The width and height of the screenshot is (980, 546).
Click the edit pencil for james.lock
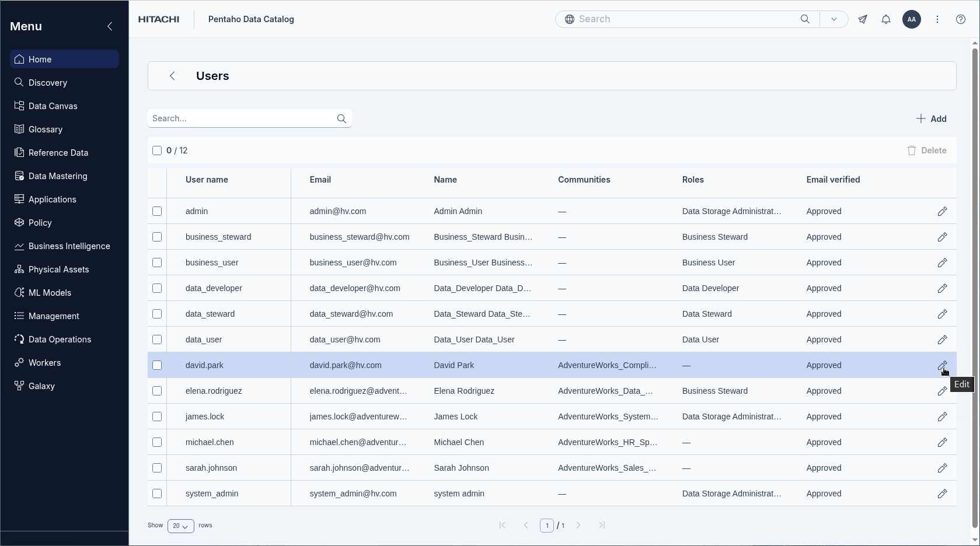coord(942,416)
